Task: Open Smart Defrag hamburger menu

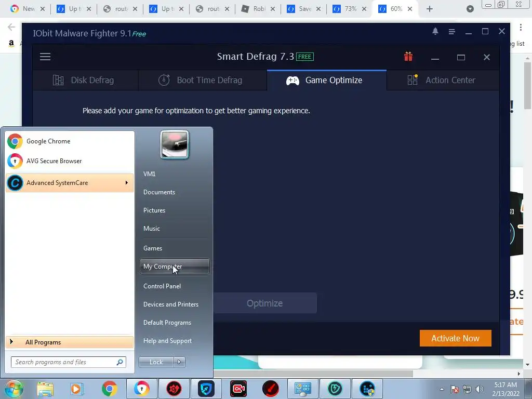Action: (45, 57)
